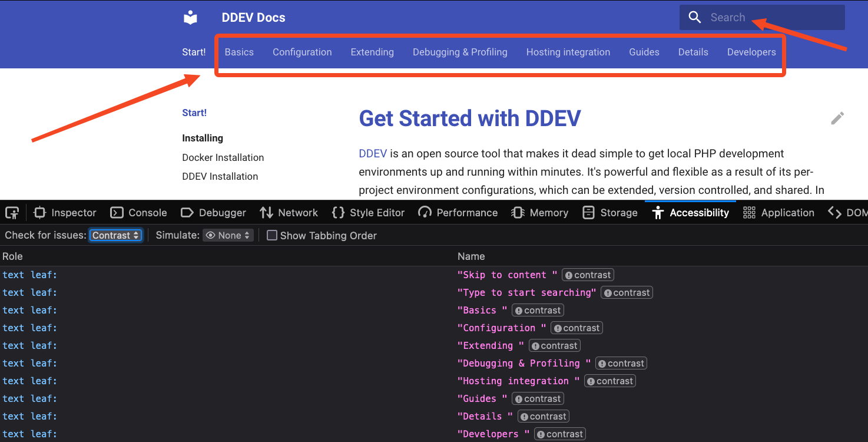Select the "Skip to content" text leaf row
The width and height of the screenshot is (868, 442).
[x=434, y=275]
